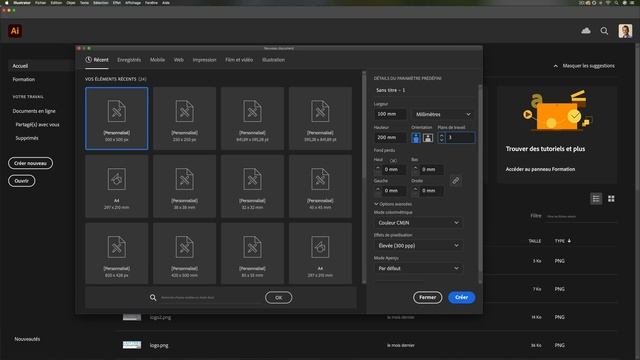Click the Droite bleed stepper

click(415, 191)
